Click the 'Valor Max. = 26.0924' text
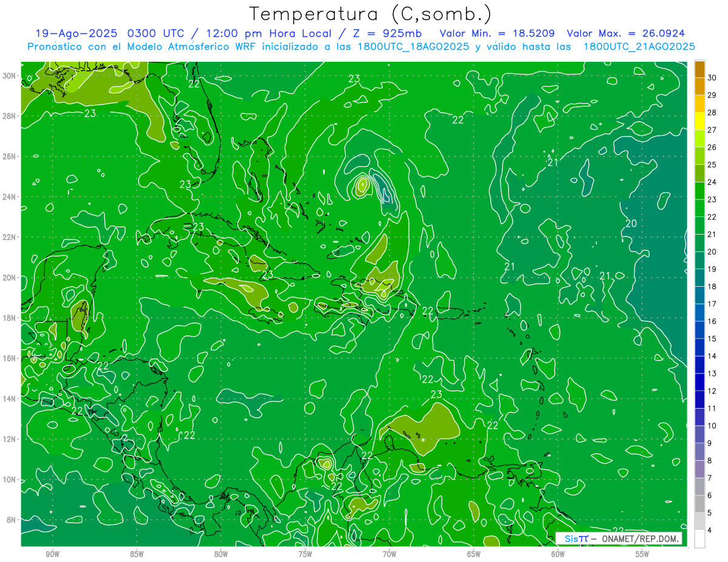Viewport: 728px width, 562px height. [x=626, y=33]
